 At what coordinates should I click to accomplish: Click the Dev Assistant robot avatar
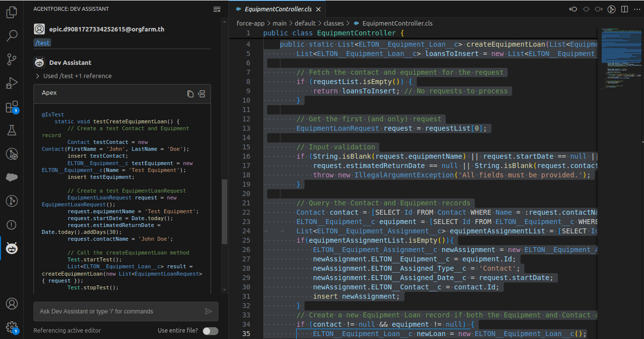[39, 62]
